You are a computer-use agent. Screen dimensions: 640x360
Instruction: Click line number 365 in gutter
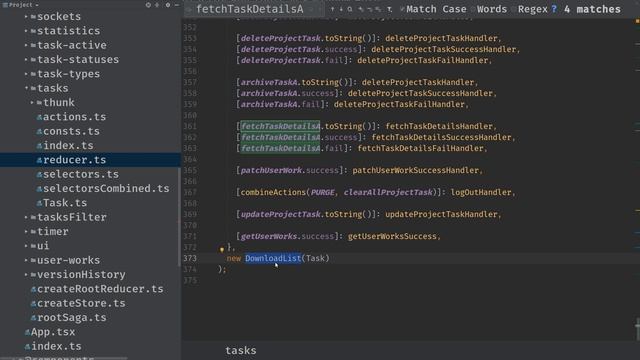click(190, 170)
